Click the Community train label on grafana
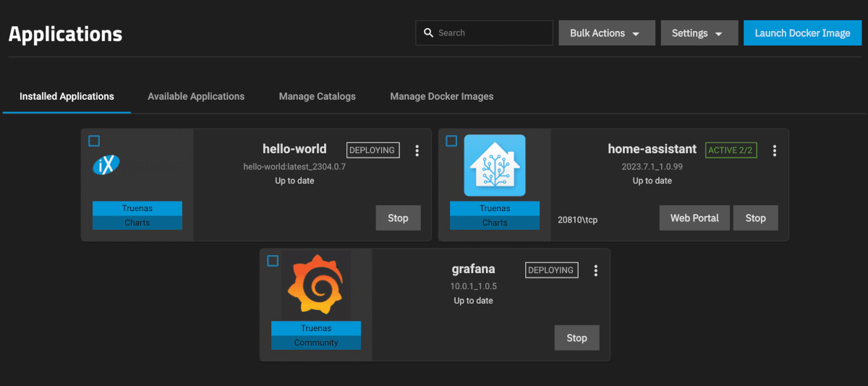Image resolution: width=868 pixels, height=386 pixels. (x=316, y=343)
